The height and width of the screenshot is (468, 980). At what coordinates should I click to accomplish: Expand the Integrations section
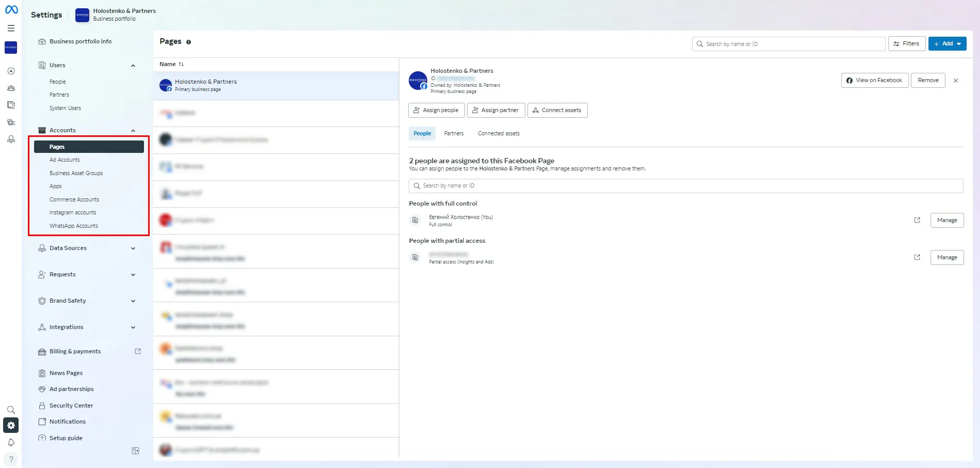click(x=133, y=327)
